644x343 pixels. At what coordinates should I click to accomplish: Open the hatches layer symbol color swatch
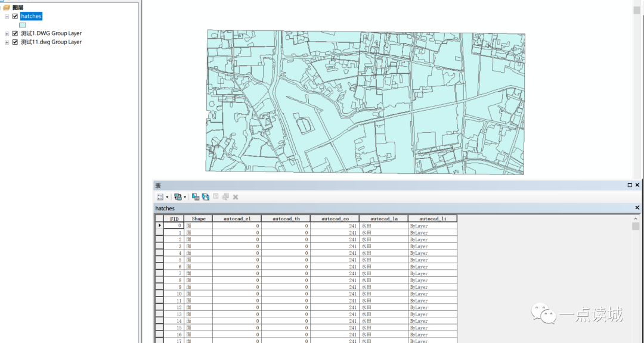[x=23, y=25]
